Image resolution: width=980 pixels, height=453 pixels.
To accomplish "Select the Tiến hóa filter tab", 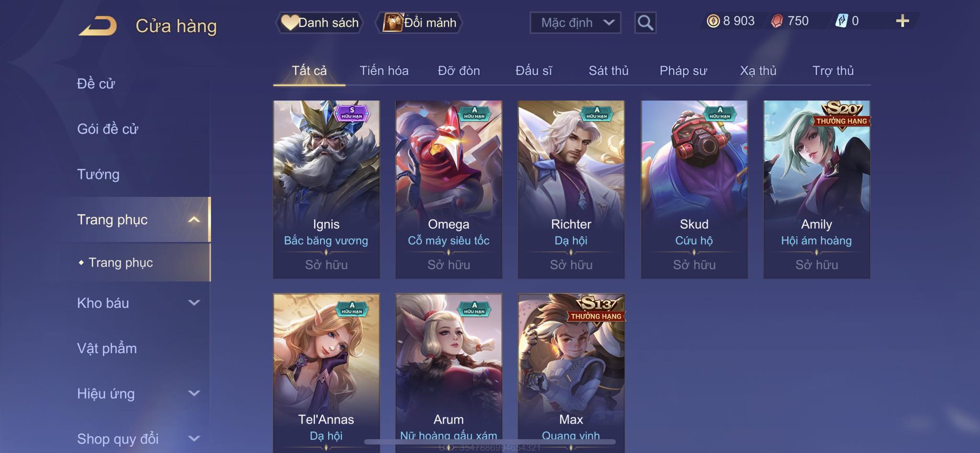I will [384, 71].
